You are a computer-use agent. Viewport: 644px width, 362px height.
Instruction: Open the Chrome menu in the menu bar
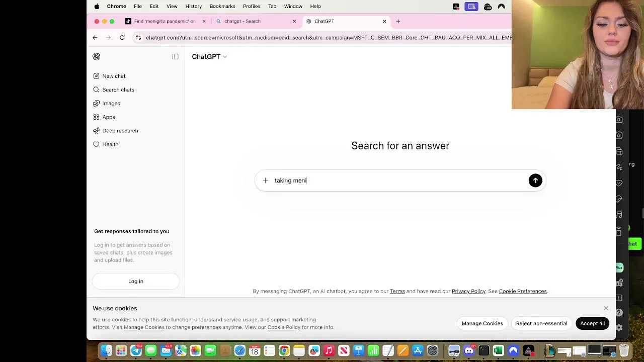point(116,6)
